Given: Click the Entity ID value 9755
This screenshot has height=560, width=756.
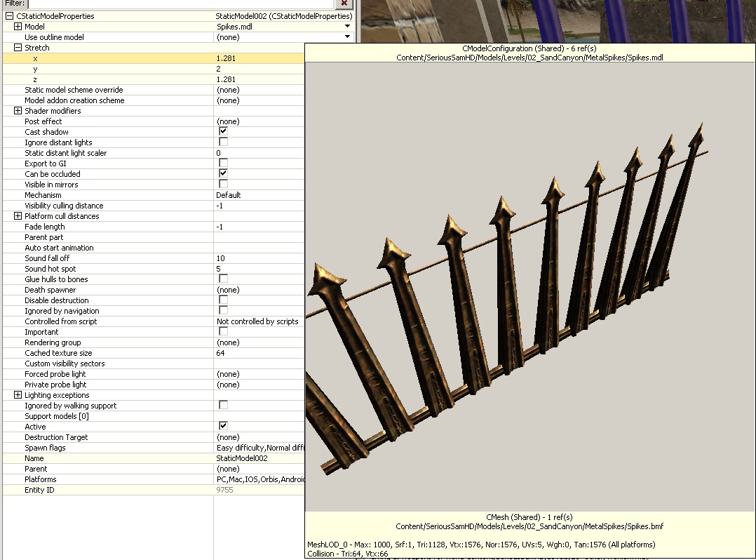Looking at the screenshot, I should pyautogui.click(x=224, y=490).
